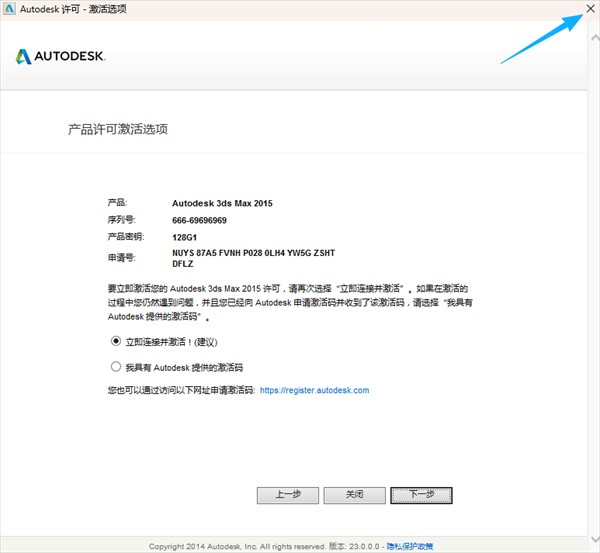Click the AUTODESK logo in the header
The width and height of the screenshot is (600, 553).
coord(62,56)
